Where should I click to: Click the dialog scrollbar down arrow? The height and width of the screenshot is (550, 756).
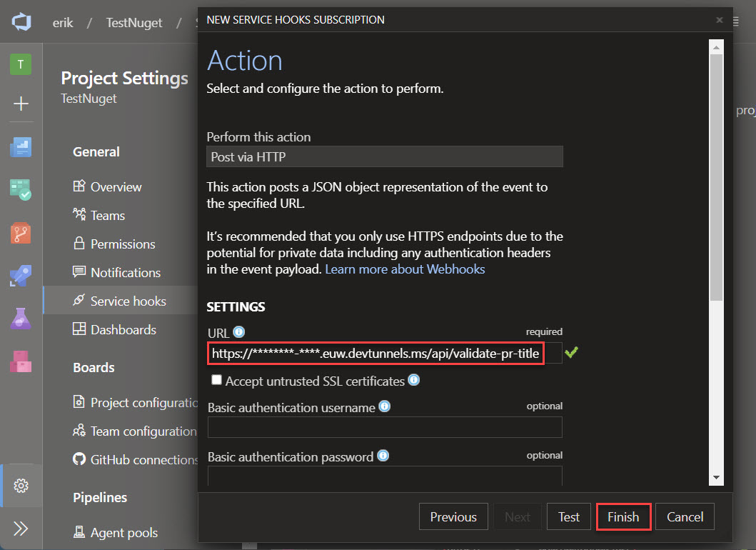pos(716,478)
